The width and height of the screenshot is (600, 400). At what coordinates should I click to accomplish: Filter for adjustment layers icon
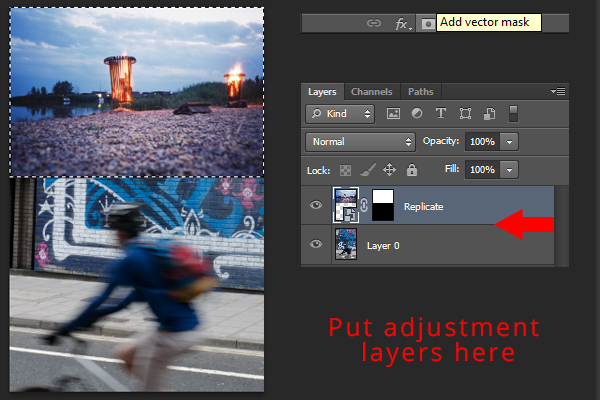(x=417, y=113)
